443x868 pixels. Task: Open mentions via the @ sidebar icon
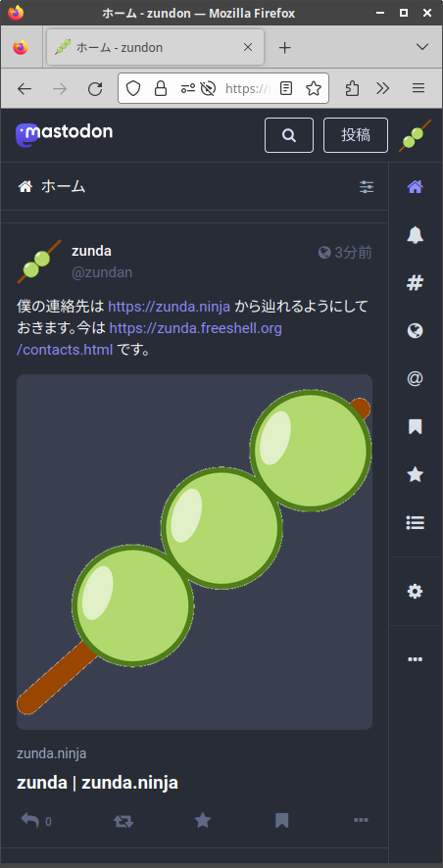(x=416, y=378)
